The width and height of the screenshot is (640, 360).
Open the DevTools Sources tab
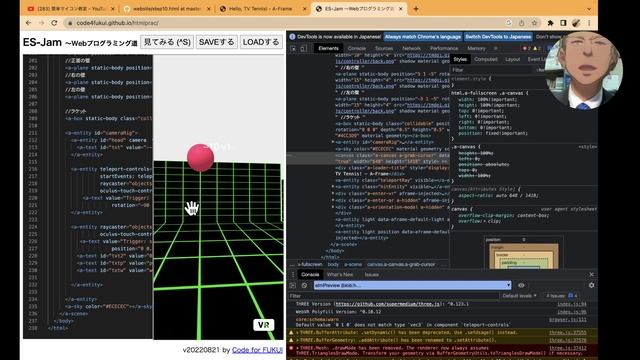[384, 48]
